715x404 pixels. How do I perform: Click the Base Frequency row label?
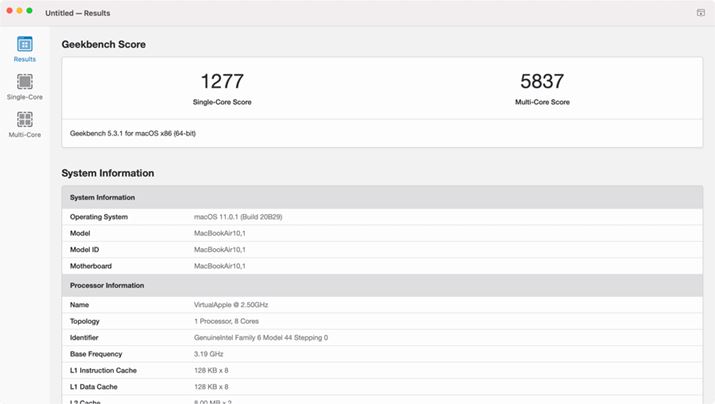[x=96, y=354]
